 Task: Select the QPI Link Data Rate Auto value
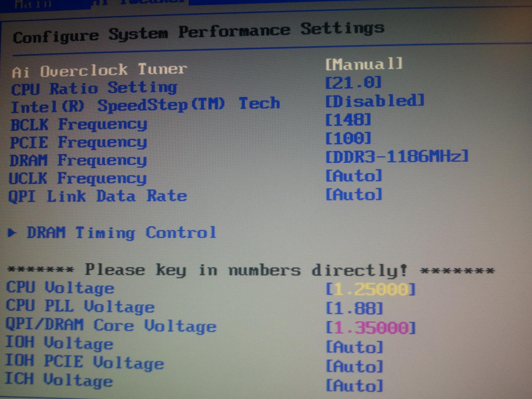pos(354,194)
